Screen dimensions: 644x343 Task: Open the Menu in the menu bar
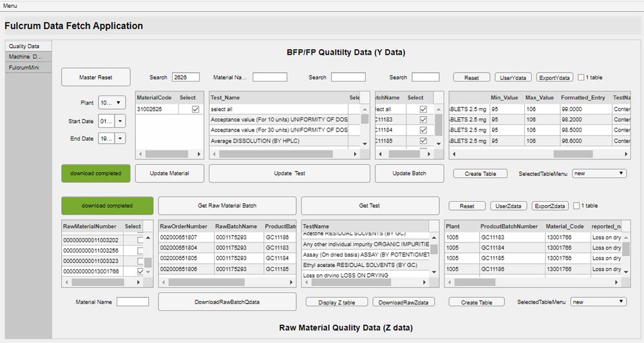pos(10,6)
